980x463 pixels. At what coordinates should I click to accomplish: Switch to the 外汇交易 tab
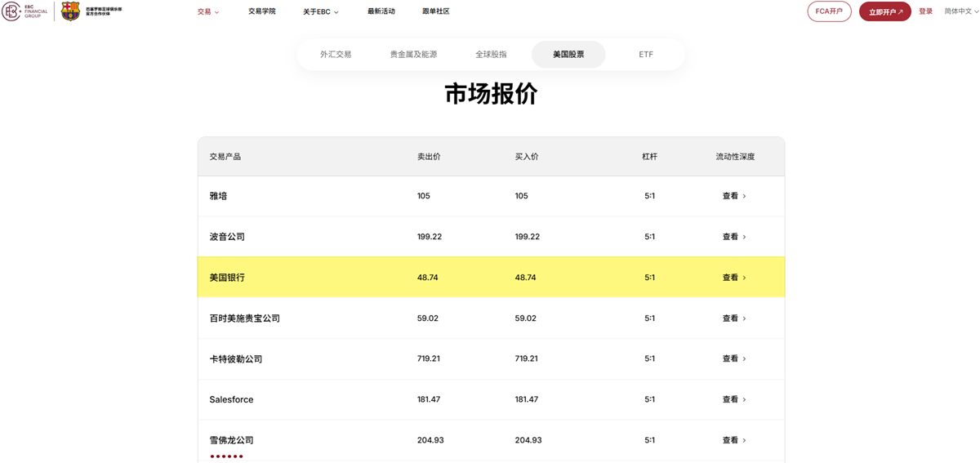[x=336, y=55]
